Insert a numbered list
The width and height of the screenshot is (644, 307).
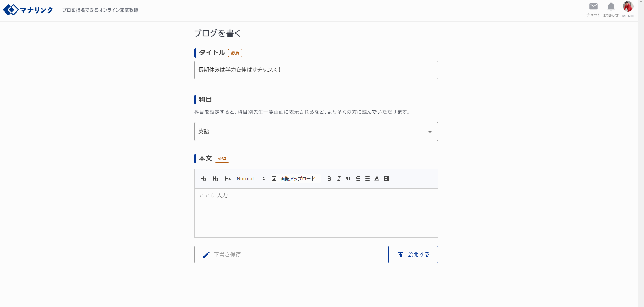pyautogui.click(x=358, y=179)
